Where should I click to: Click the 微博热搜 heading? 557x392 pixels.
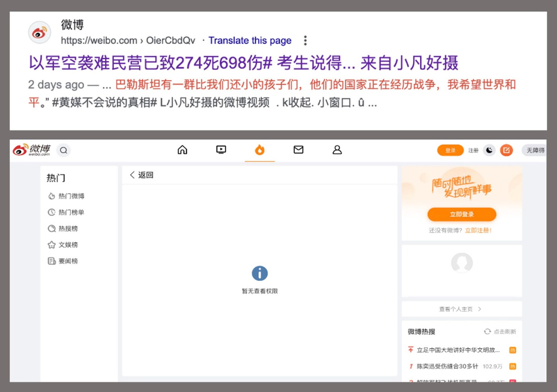click(421, 332)
